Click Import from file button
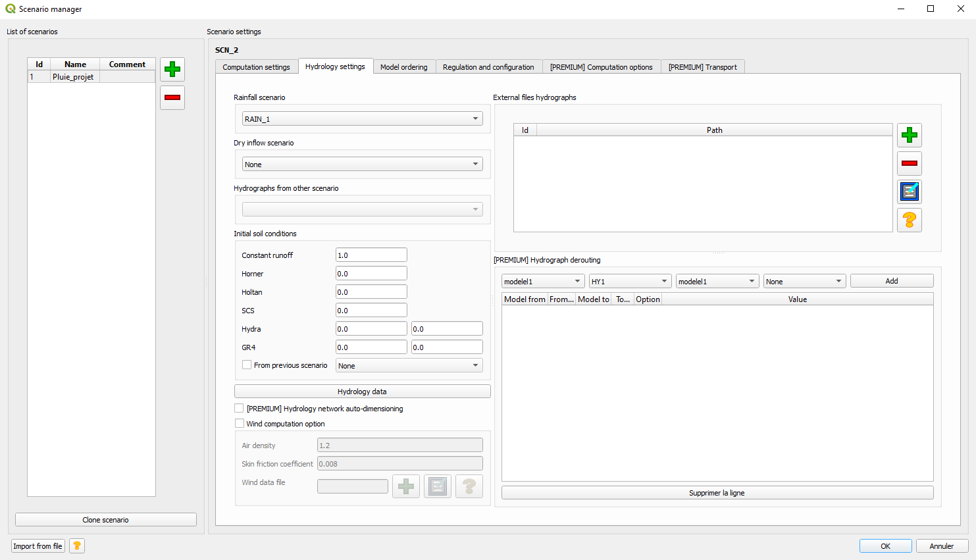976x560 pixels. pos(38,546)
